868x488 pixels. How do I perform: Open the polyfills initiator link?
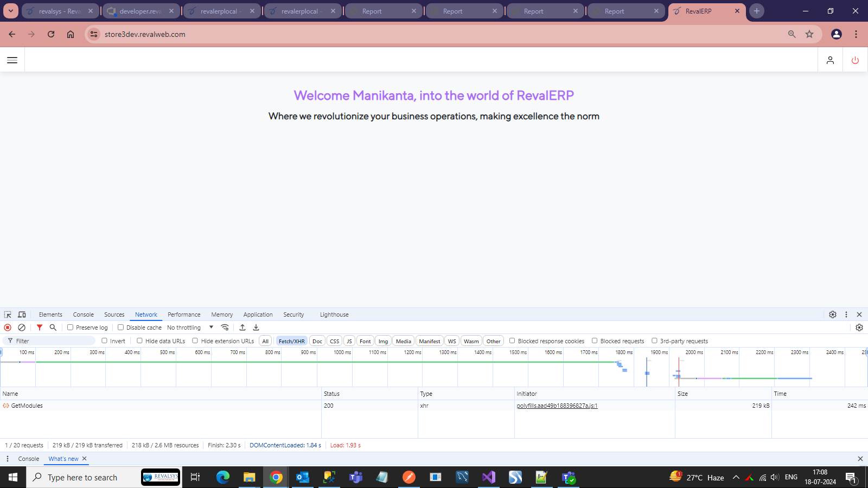(x=557, y=406)
